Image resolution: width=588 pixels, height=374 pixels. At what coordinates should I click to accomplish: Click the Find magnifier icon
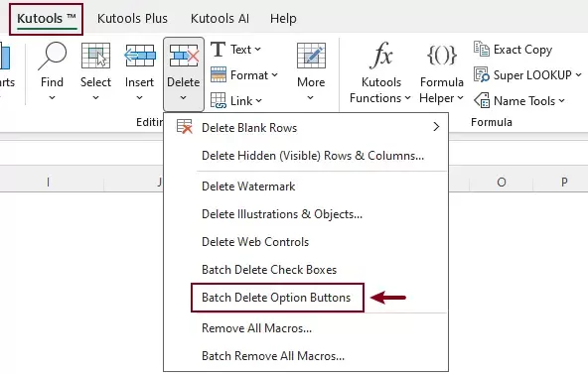tap(52, 56)
